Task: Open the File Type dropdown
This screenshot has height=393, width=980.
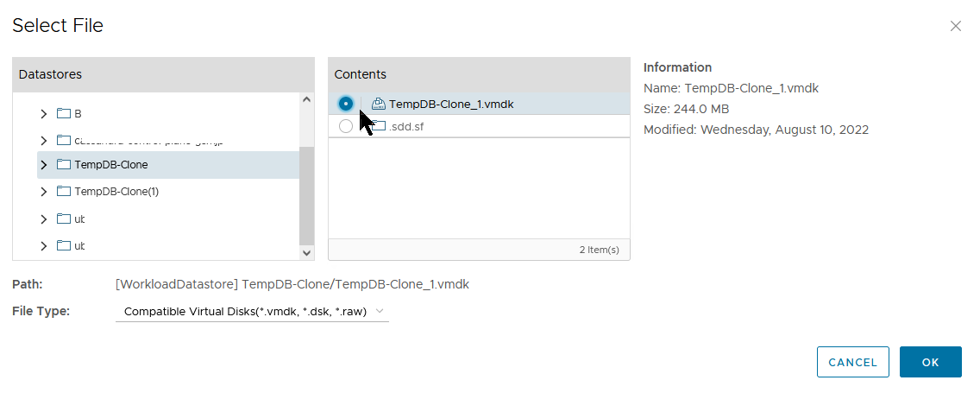Action: (x=252, y=311)
